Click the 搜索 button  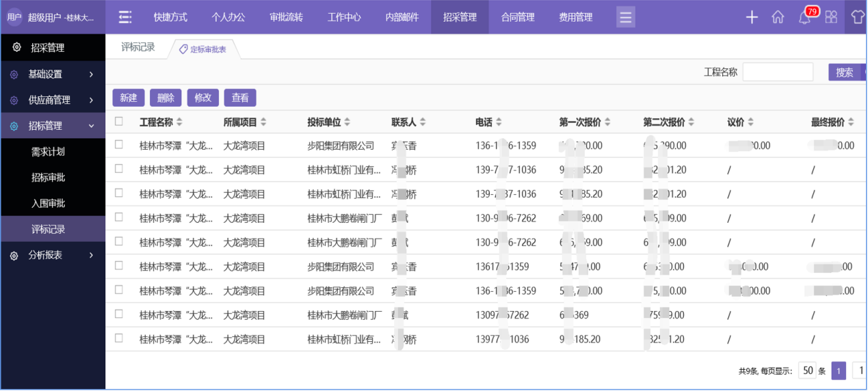[x=845, y=72]
